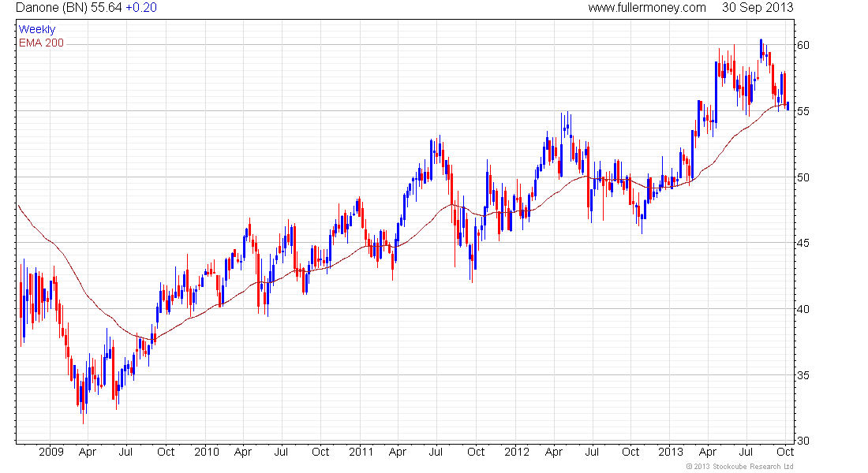Click the 2010 year axis label

point(207,452)
